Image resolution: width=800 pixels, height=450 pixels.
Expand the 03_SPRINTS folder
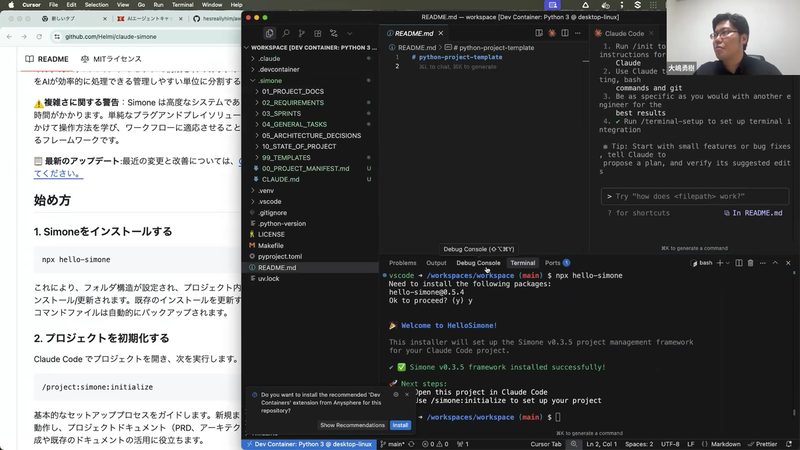311,113
